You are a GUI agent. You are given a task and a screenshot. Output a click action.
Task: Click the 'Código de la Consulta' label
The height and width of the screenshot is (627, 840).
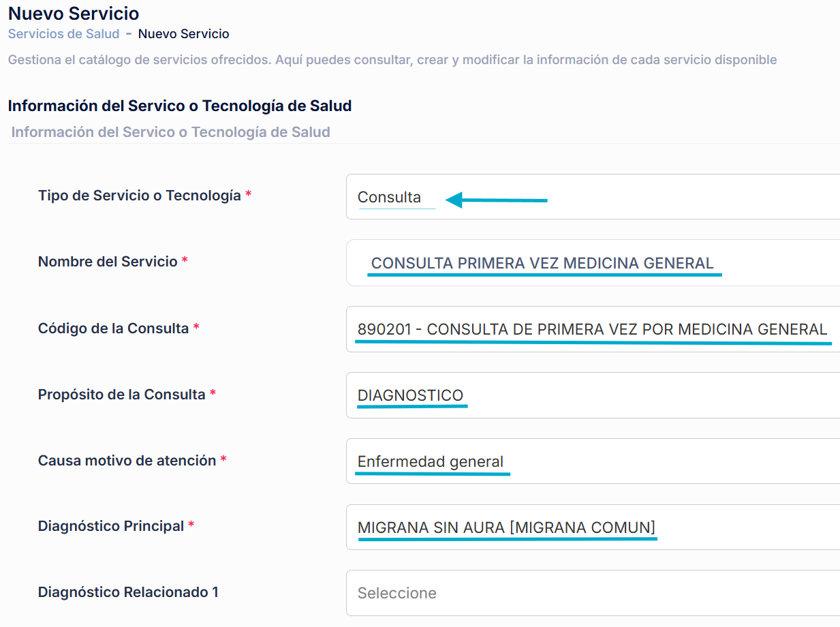tap(113, 328)
